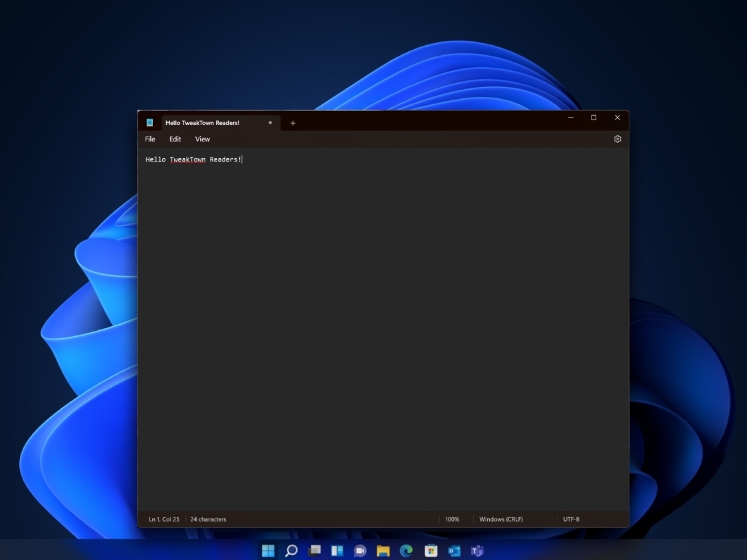Open File Explorer from the taskbar
The image size is (747, 560).
pyautogui.click(x=383, y=551)
